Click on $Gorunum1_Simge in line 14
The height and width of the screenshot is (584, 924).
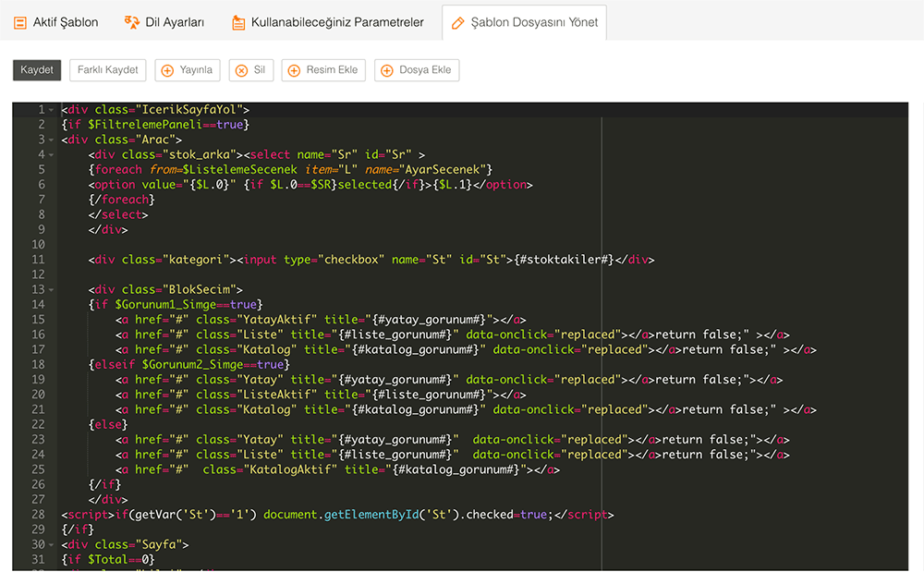click(x=165, y=305)
